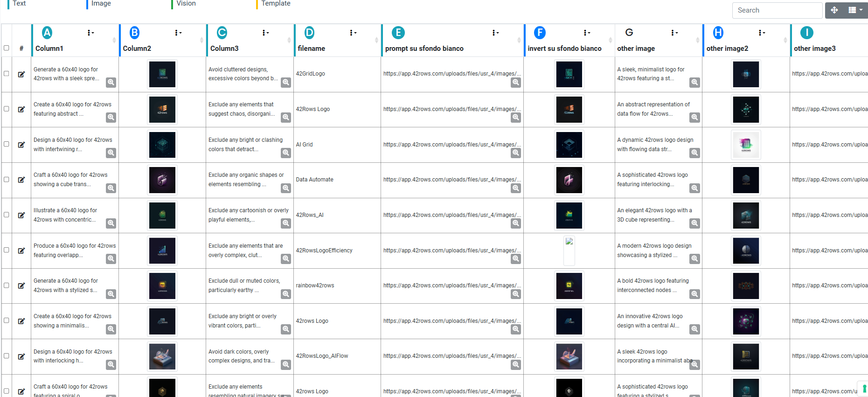Select the Vision legend tab
Viewport: 868px width, 397px height.
coord(186,3)
